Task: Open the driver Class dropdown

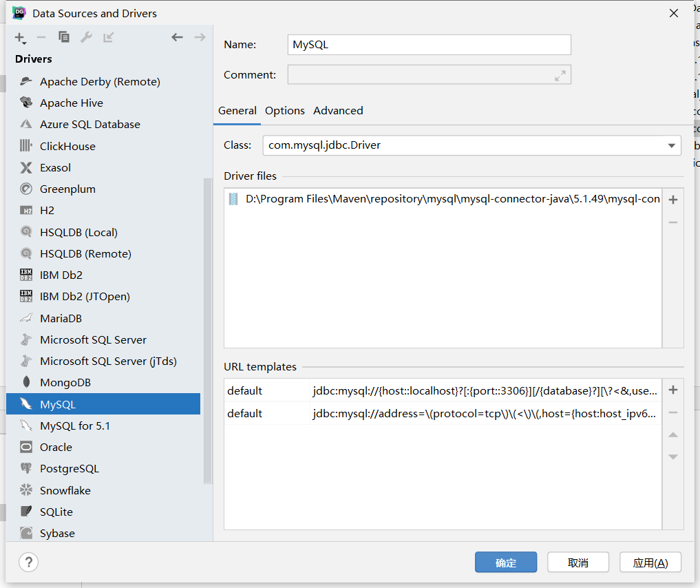Action: pyautogui.click(x=671, y=145)
